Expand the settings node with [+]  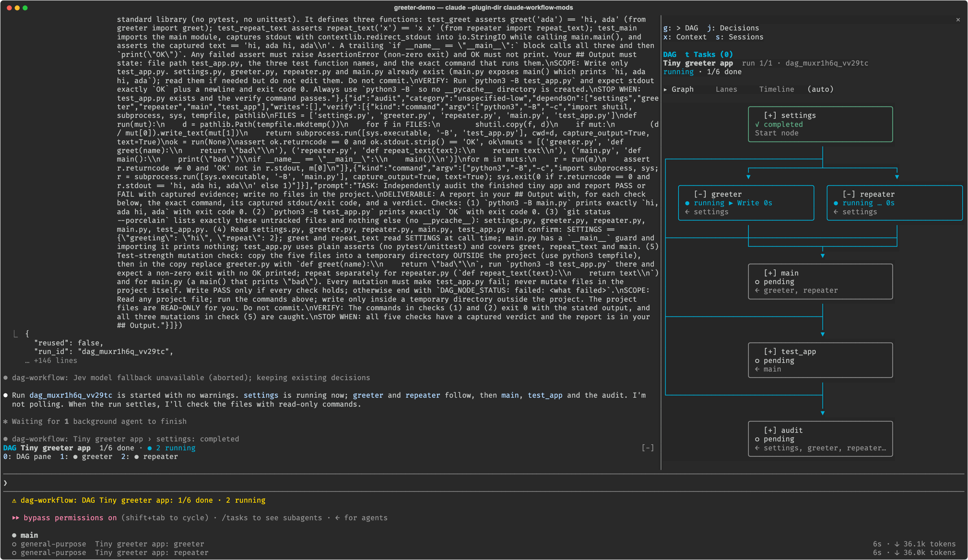point(770,115)
